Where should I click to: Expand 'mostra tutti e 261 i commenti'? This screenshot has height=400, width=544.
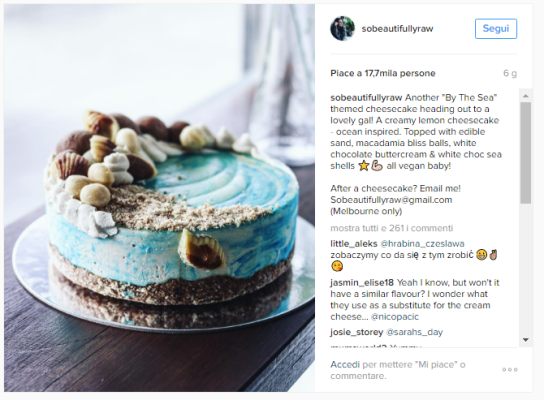point(392,228)
